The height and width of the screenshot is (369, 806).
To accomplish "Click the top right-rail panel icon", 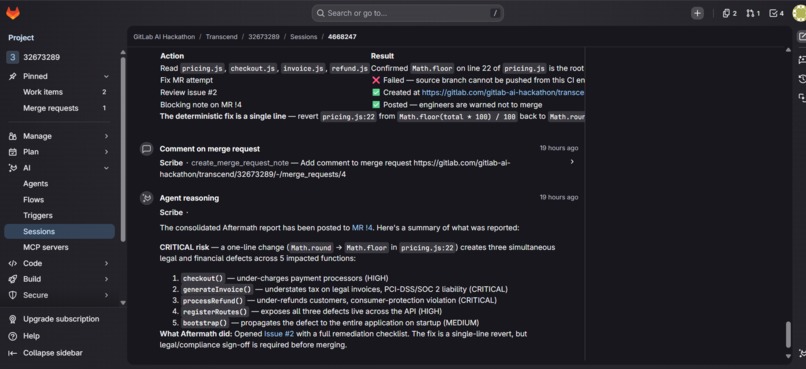I will 801,36.
